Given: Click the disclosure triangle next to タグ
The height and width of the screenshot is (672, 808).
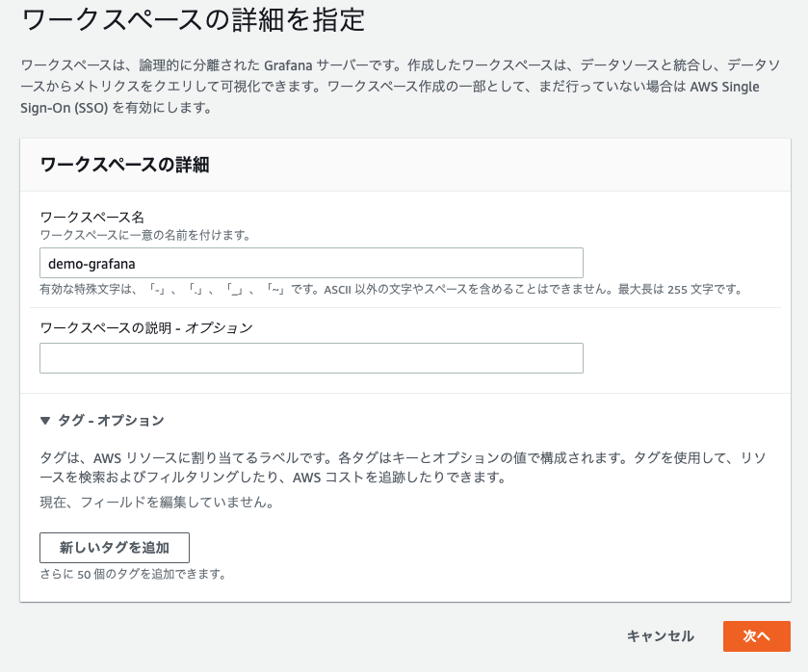Looking at the screenshot, I should [45, 421].
